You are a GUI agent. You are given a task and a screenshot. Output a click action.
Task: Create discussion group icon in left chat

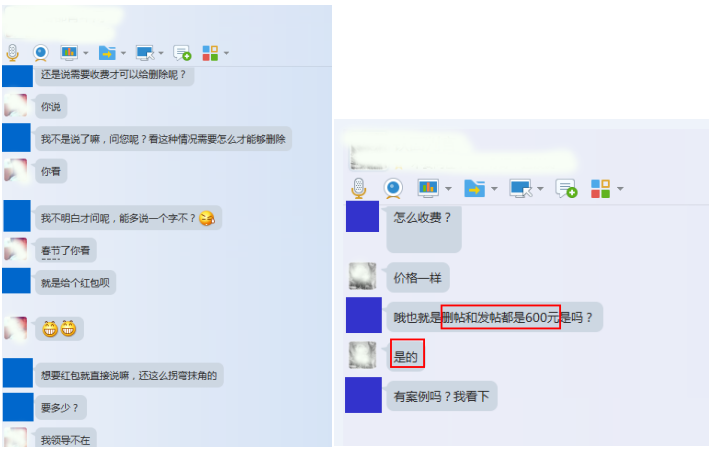point(182,53)
